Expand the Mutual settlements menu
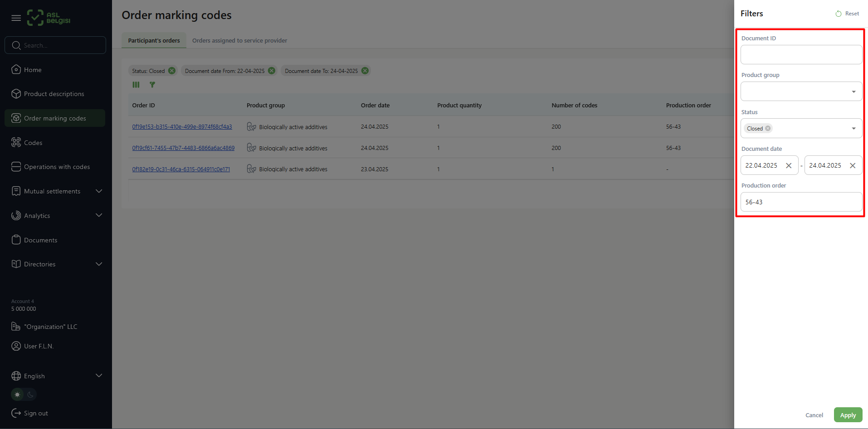Viewport: 868px width, 429px height. click(99, 191)
